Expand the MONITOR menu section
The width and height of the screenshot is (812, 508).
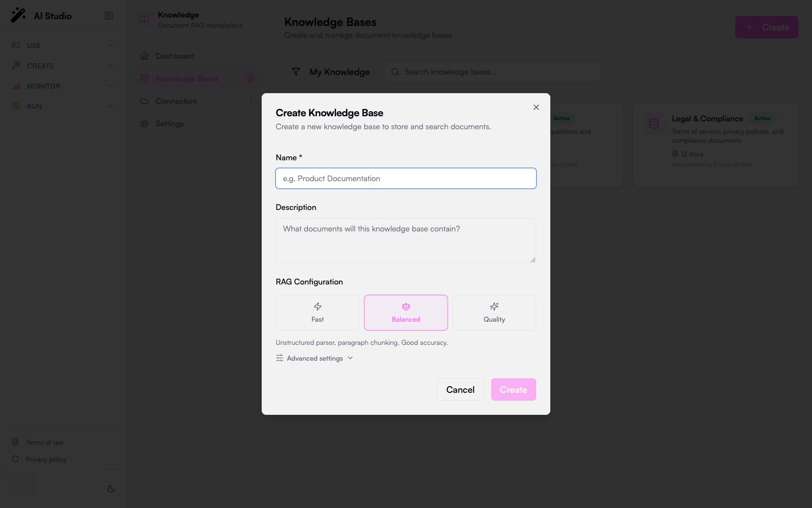62,86
